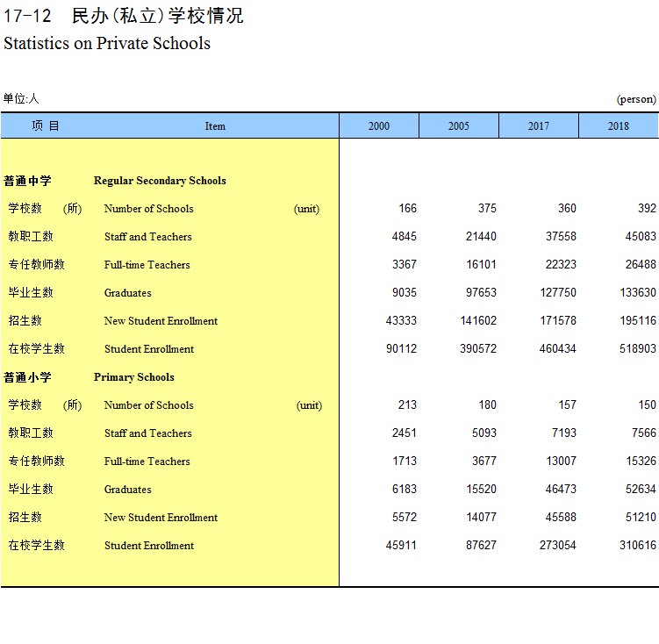659x644 pixels.
Task: Select cell value 157
Action: tap(568, 405)
